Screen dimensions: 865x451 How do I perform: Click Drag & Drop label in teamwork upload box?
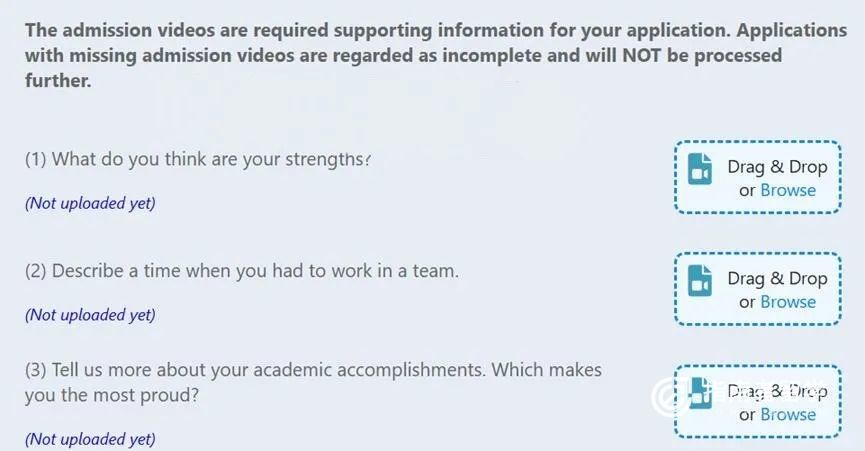coord(777,279)
